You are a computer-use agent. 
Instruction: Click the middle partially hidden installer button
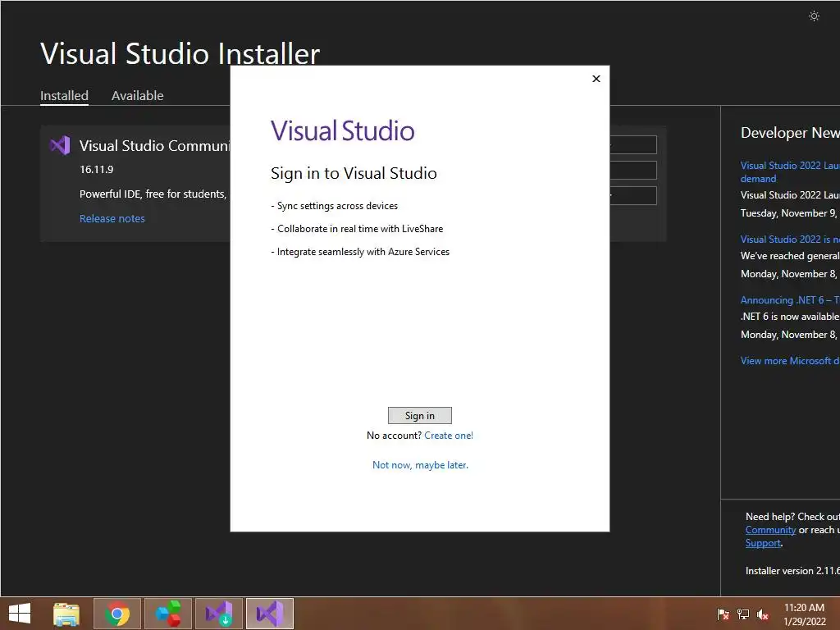point(633,171)
